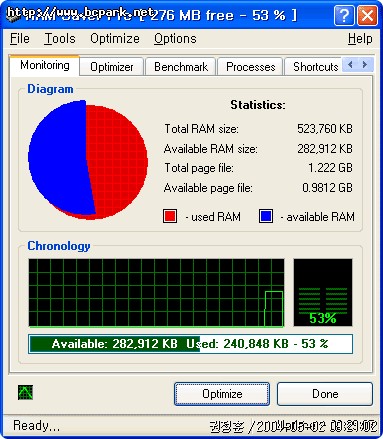Image resolution: width=383 pixels, height=439 pixels.
Task: Click the Chronology history graph
Action: 156,293
